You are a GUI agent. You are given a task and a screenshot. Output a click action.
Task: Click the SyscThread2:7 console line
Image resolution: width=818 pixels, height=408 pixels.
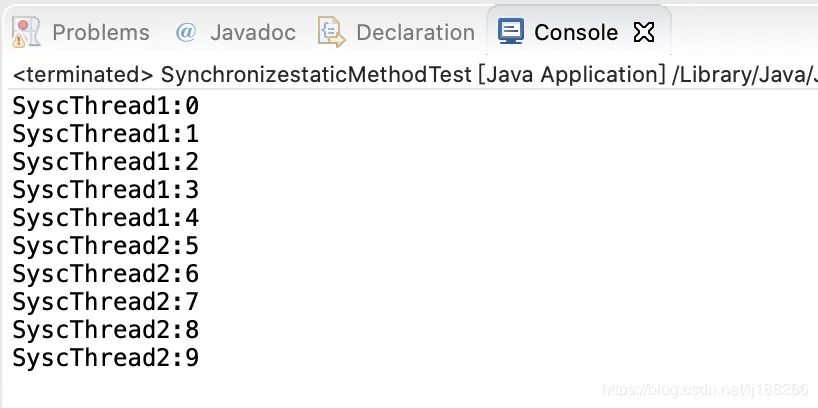(106, 302)
